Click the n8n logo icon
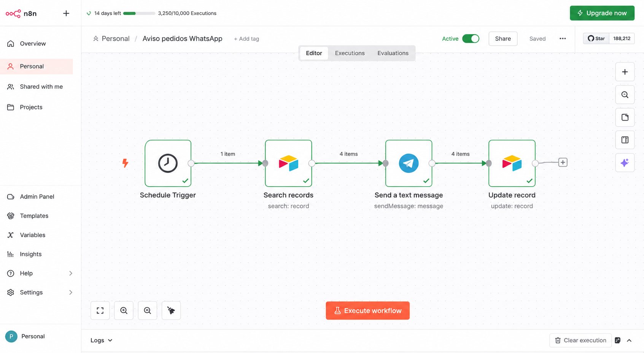The width and height of the screenshot is (644, 353). (13, 14)
